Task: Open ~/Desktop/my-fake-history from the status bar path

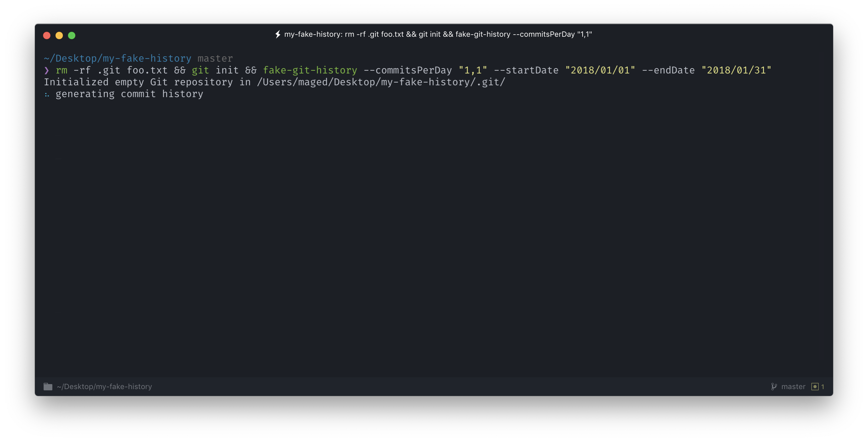Action: (104, 386)
